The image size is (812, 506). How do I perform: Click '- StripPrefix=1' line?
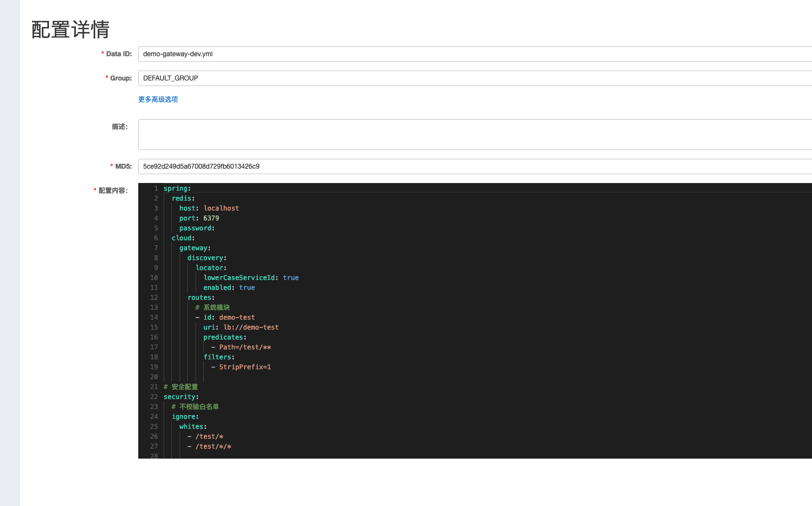point(241,367)
